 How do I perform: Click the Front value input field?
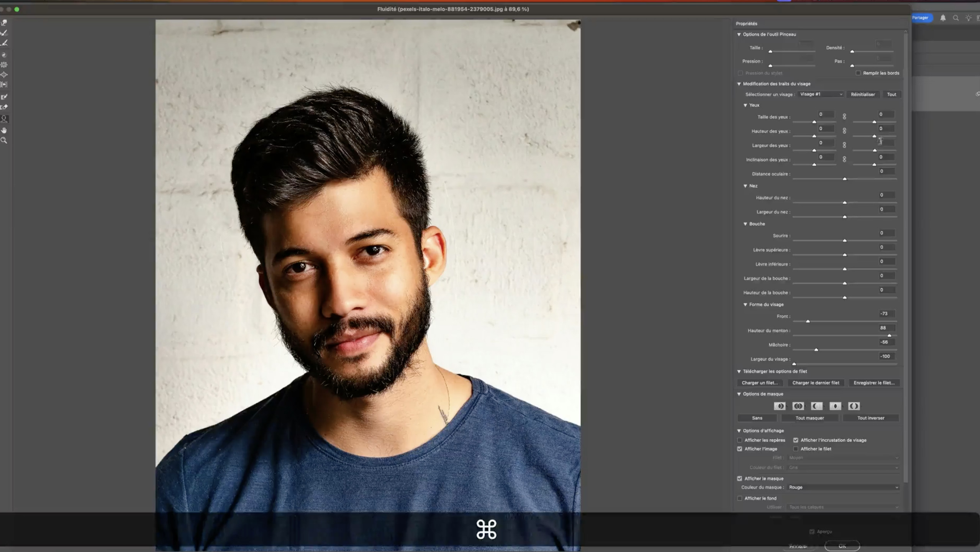[x=887, y=314]
